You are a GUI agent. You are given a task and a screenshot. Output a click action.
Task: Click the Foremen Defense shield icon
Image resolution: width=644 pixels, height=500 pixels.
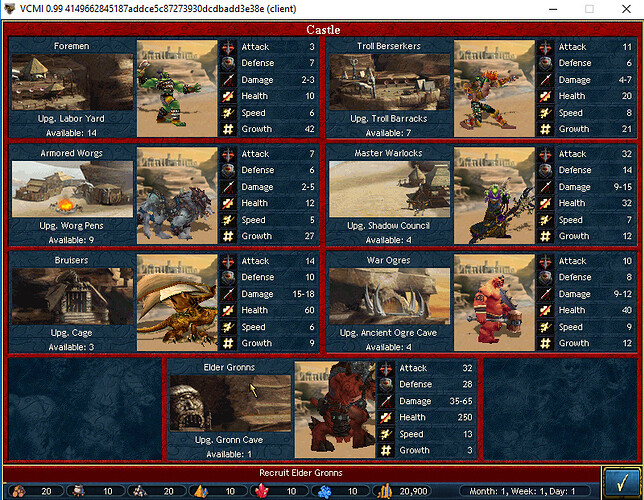point(228,63)
